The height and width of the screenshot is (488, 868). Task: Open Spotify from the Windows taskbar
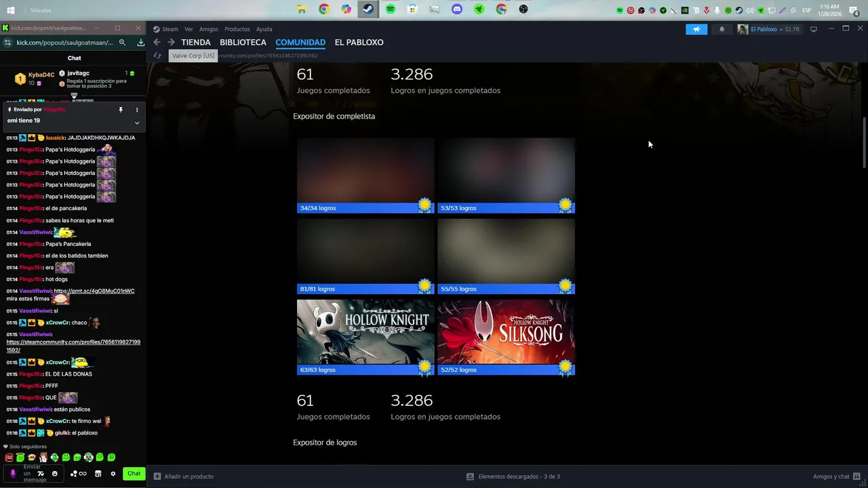[x=391, y=9]
